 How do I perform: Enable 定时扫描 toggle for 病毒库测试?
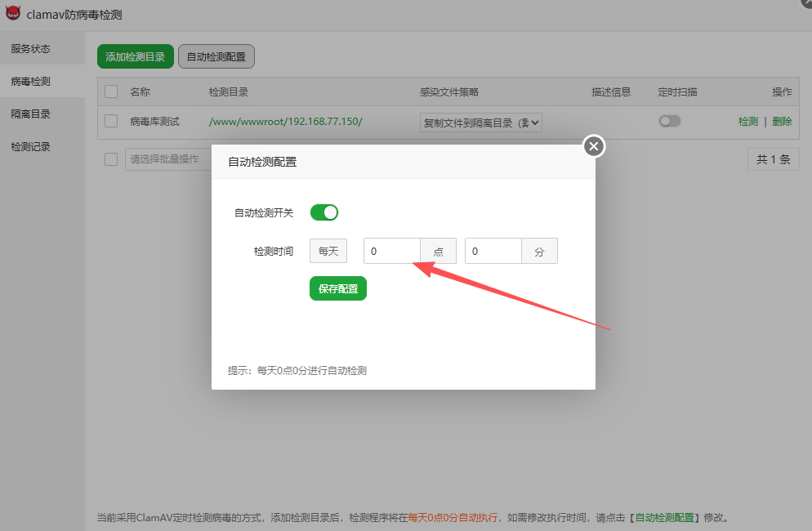coord(670,122)
